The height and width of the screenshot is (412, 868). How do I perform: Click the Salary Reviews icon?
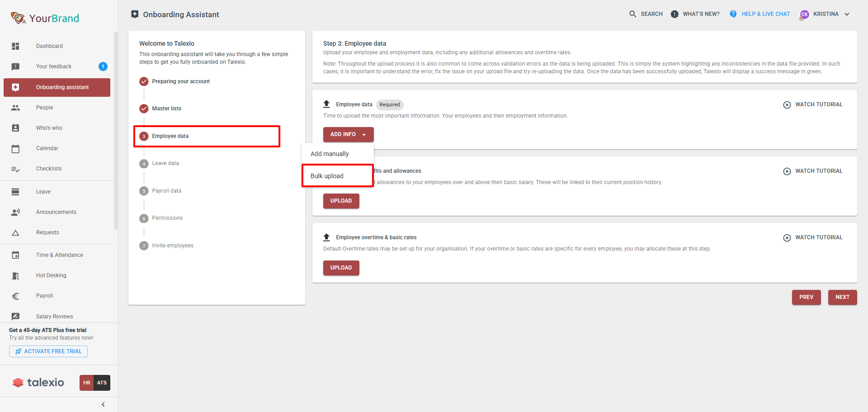click(x=15, y=317)
